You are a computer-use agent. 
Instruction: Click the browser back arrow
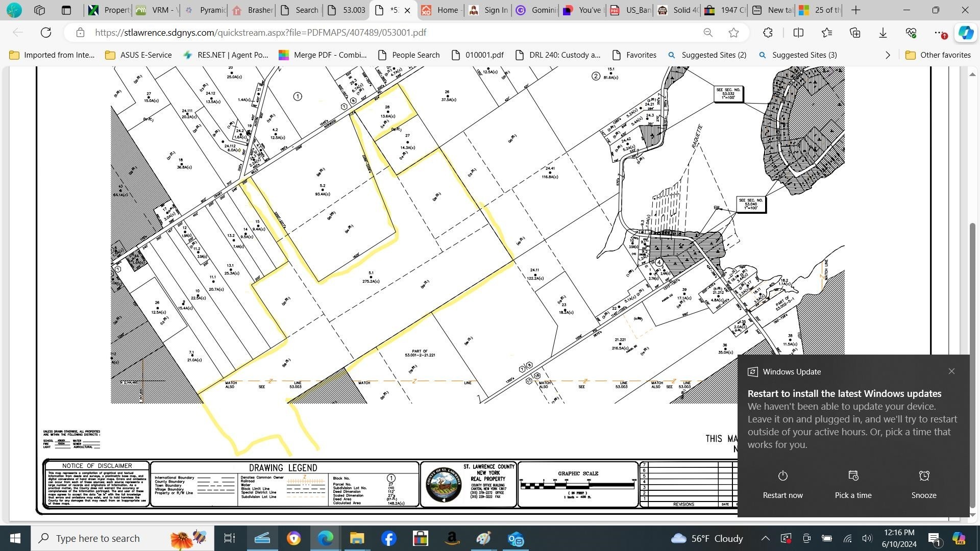[x=18, y=33]
